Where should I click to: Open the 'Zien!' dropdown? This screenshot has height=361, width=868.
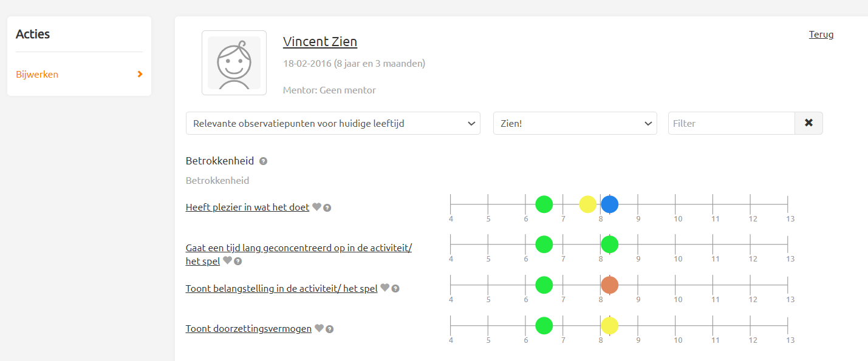click(x=575, y=123)
